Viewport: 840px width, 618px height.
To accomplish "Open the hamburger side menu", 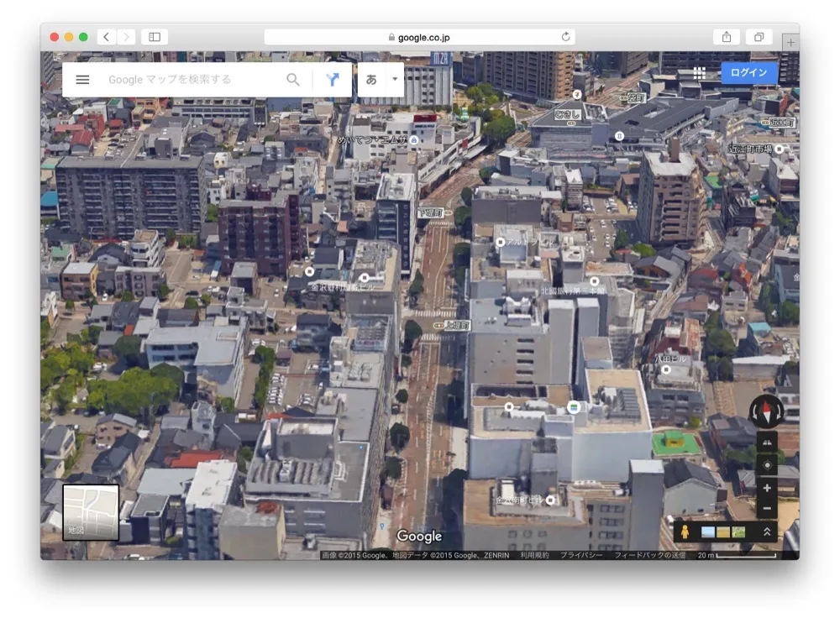I will coord(81,80).
